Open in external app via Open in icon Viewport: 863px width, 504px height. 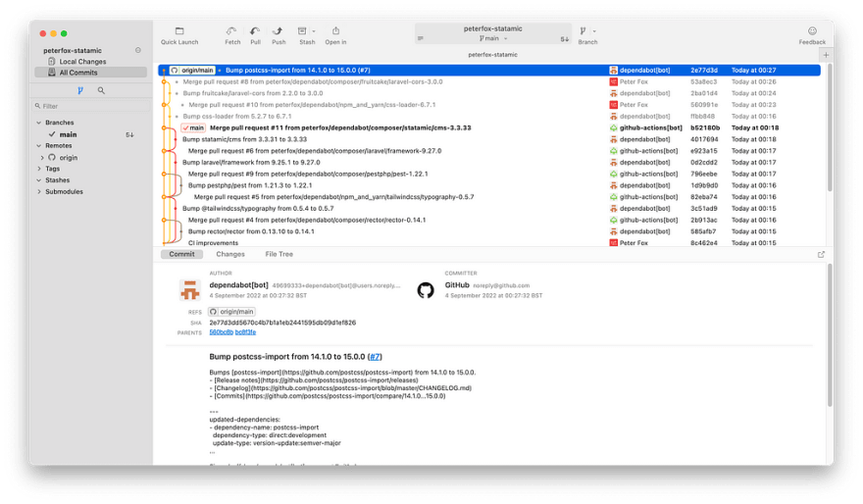(x=335, y=31)
